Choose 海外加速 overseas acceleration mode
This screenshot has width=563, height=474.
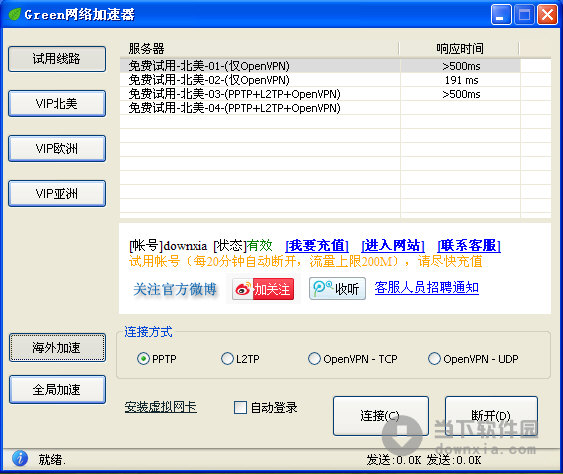[57, 348]
